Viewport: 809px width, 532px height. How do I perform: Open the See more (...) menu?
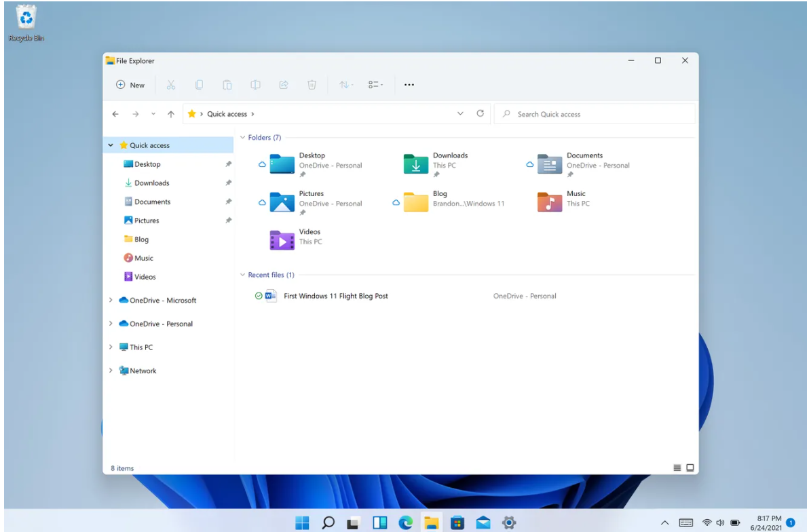pos(409,84)
